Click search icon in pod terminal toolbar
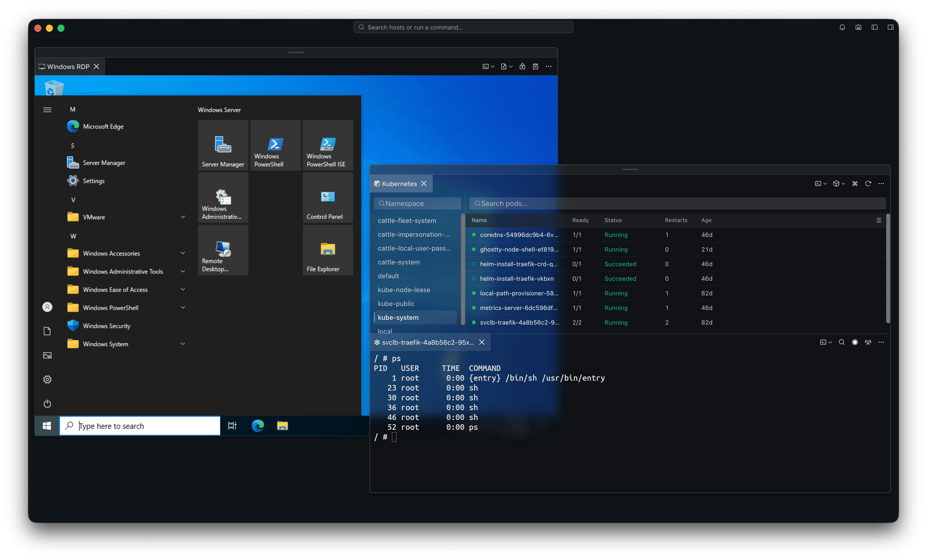 842,342
